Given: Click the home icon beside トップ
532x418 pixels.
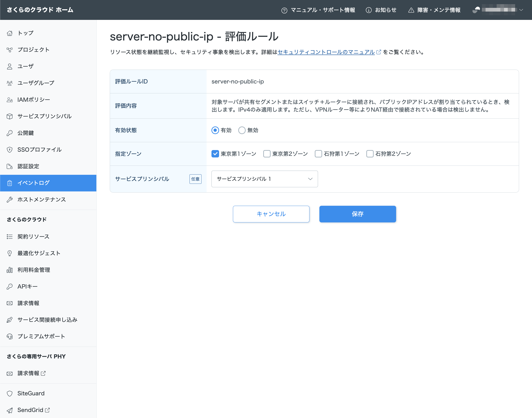Looking at the screenshot, I should tap(9, 33).
